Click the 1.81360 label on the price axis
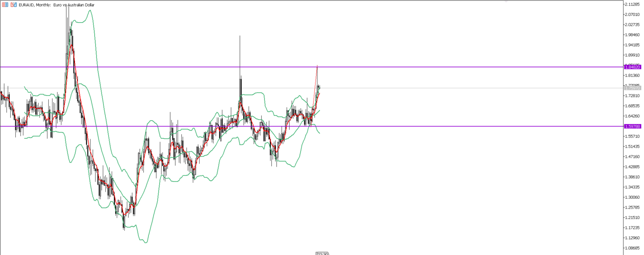The height and width of the screenshot is (255, 644). tap(632, 75)
